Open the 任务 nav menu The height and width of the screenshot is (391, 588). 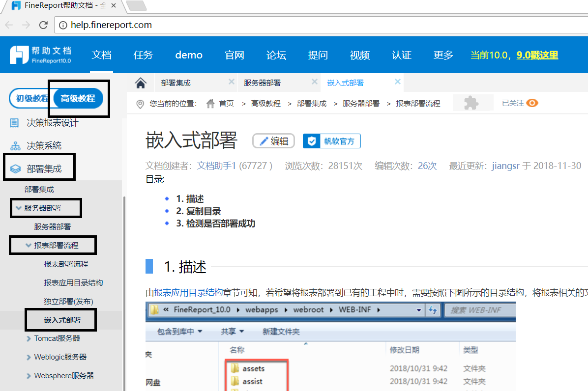point(143,55)
